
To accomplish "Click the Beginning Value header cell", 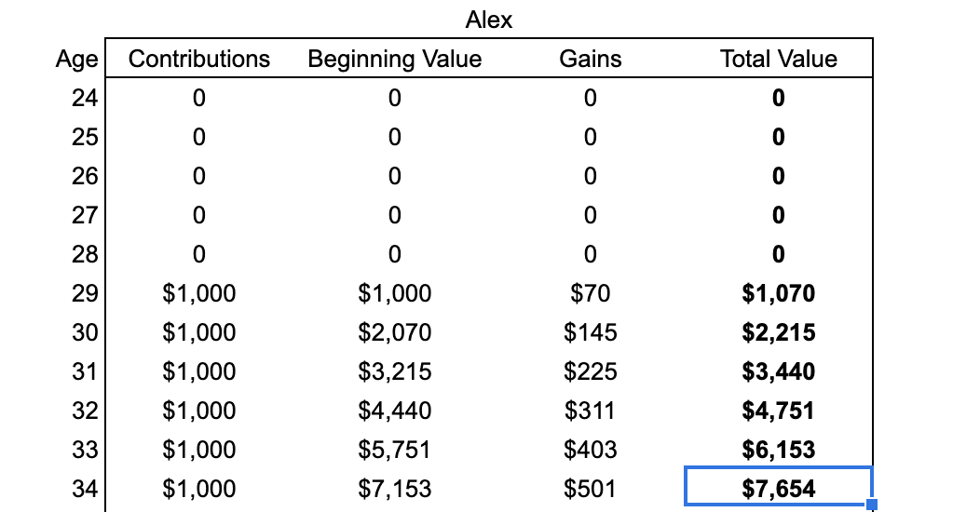I will pos(395,59).
